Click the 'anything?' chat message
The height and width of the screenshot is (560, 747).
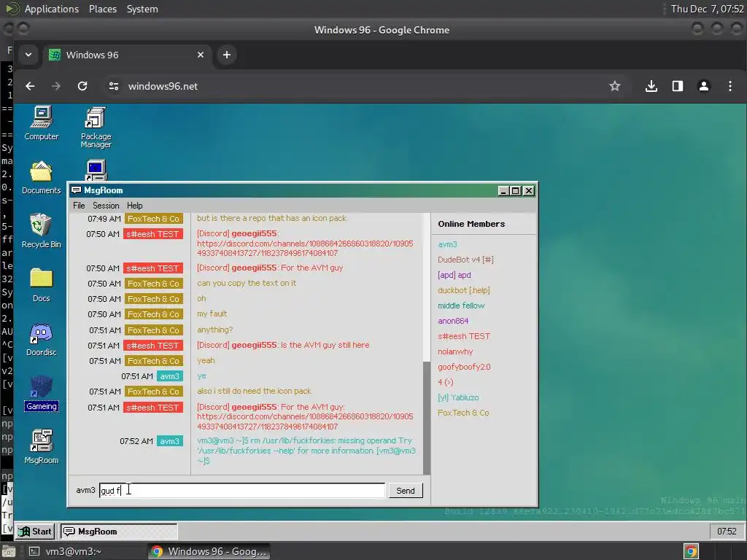pyautogui.click(x=215, y=330)
